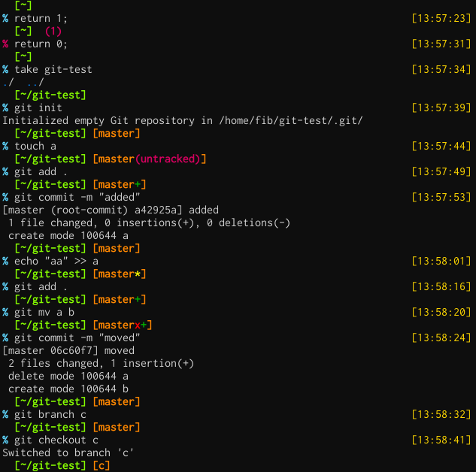The width and height of the screenshot is (476, 472).
Task: Click the blue '../' directory entry
Action: click(x=35, y=82)
